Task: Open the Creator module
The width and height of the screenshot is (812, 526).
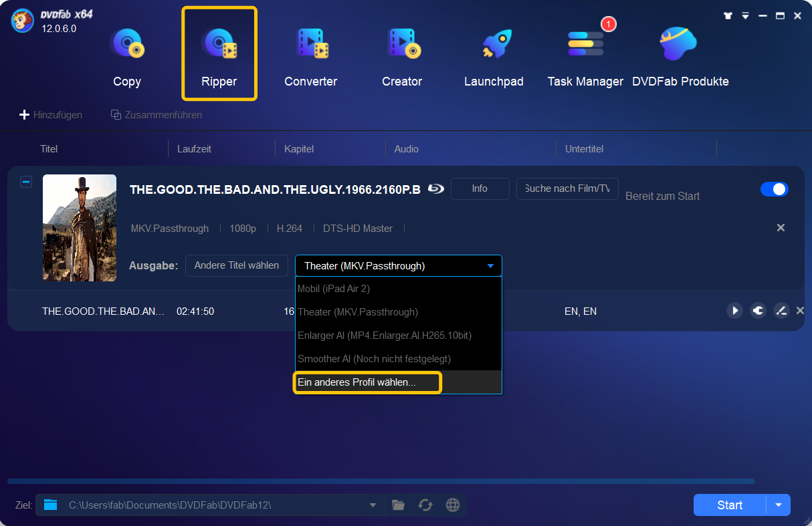Action: (402, 57)
